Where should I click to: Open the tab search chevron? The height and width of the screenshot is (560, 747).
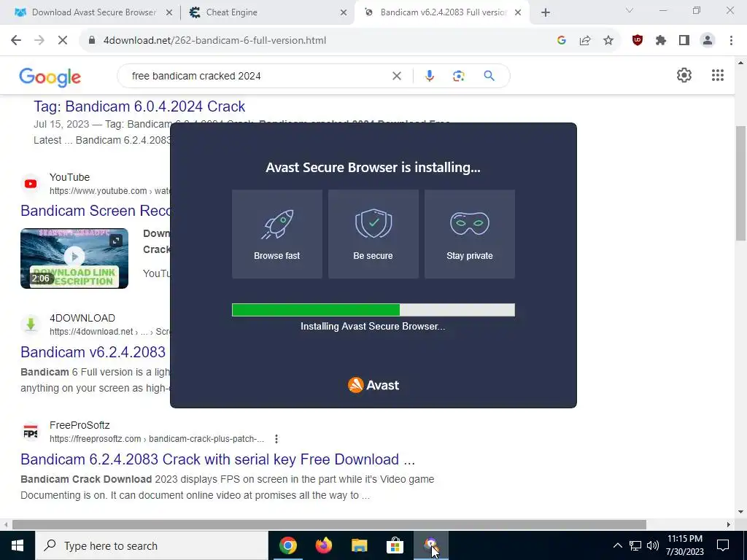coord(630,10)
